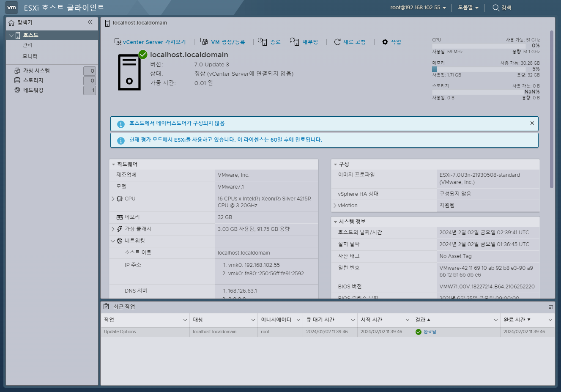Collapse the 구성 panel
The image size is (561, 392).
pos(335,164)
